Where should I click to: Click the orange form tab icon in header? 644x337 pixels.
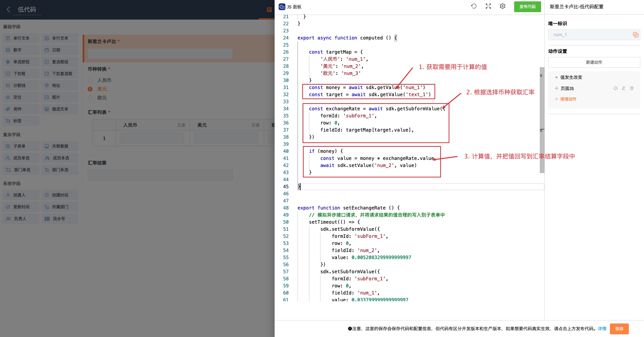click(269, 10)
